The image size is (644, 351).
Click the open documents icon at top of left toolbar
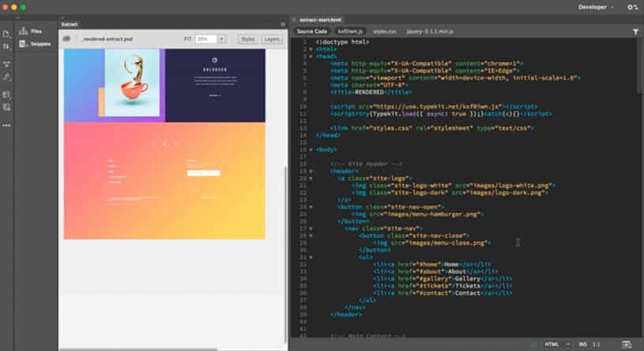coord(6,34)
